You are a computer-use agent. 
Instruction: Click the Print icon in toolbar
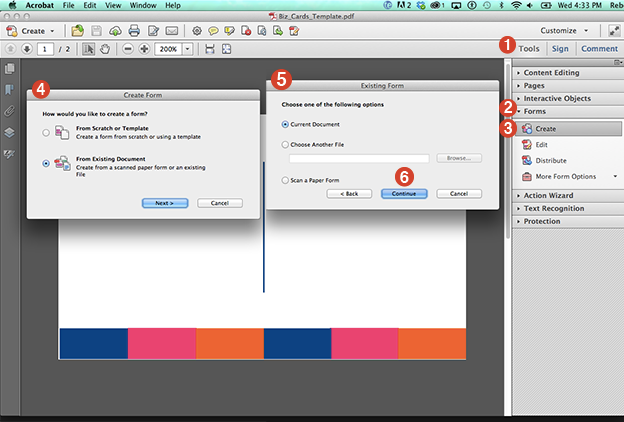(x=134, y=31)
